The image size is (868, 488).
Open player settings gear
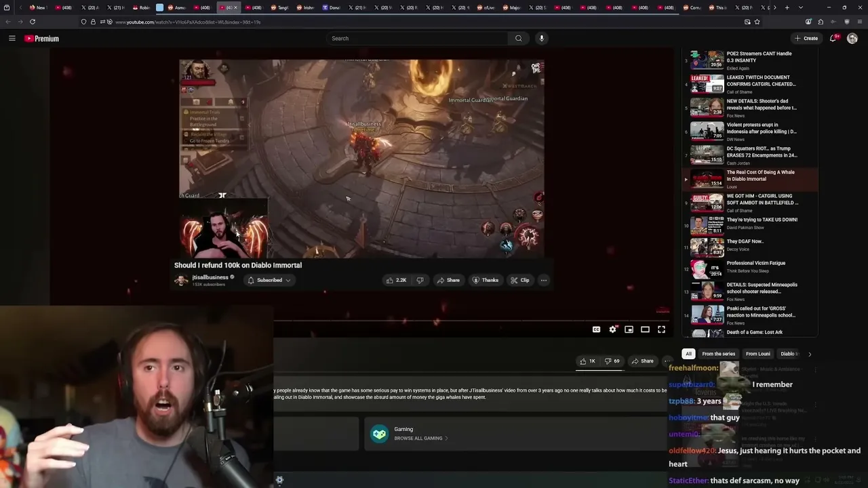pos(612,329)
